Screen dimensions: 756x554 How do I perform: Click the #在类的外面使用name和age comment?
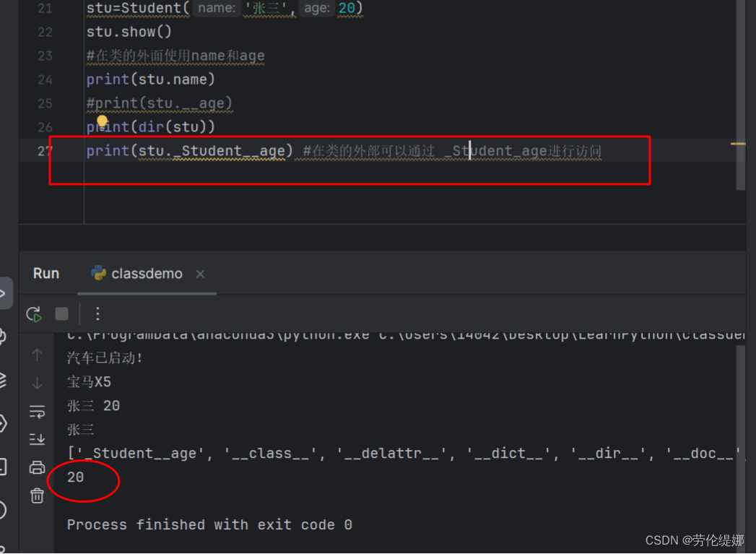tap(175, 56)
